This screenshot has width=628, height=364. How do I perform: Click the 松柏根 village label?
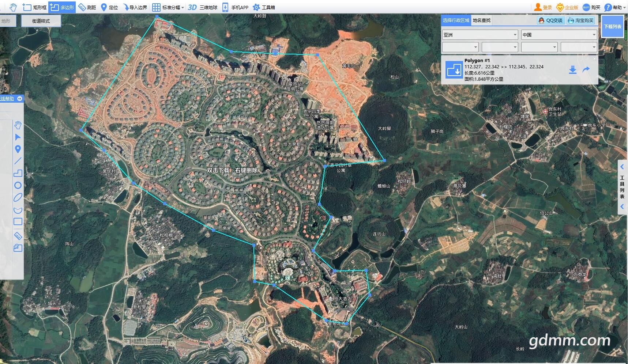166,235
